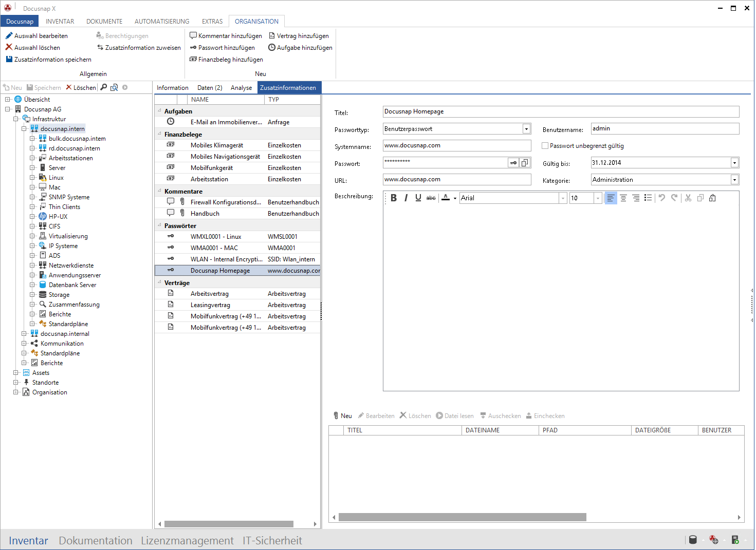Expand the Assets tree node
756x550 pixels.
[16, 373]
